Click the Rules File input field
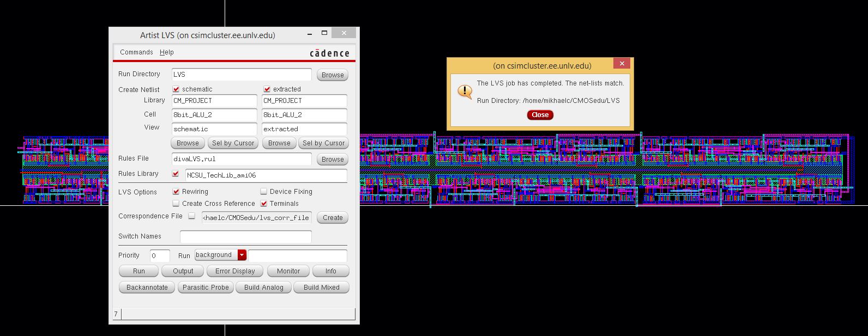This screenshot has width=868, height=336. (241, 159)
